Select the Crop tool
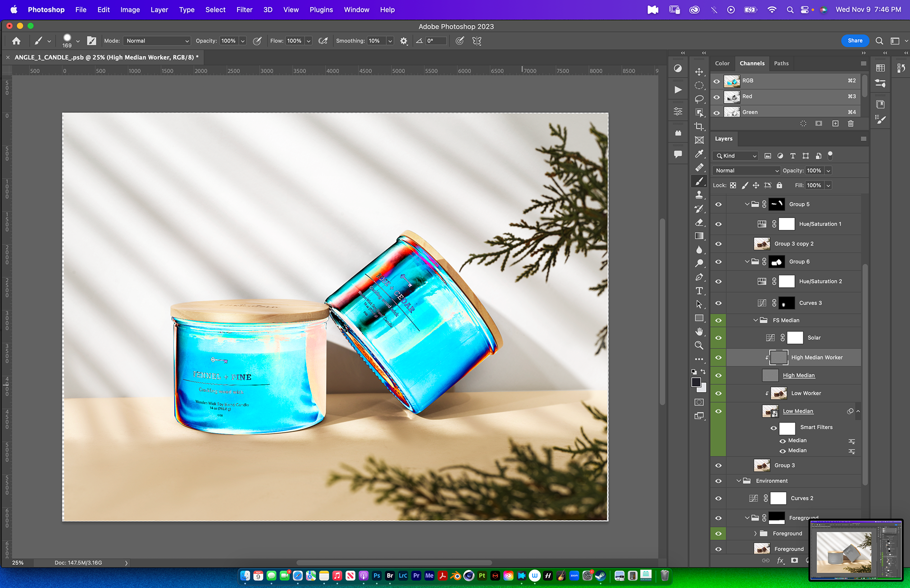 [x=699, y=127]
